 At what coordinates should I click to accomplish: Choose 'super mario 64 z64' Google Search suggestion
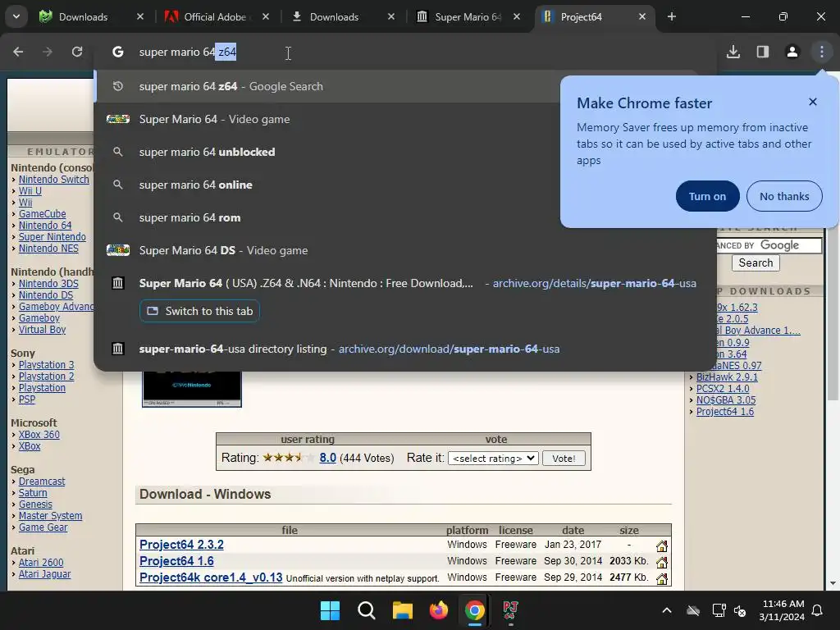326,86
